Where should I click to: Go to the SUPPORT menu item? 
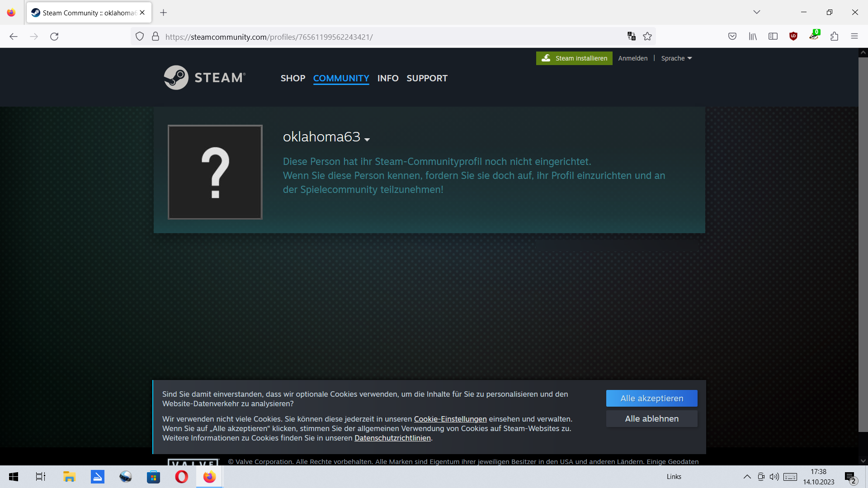click(427, 78)
